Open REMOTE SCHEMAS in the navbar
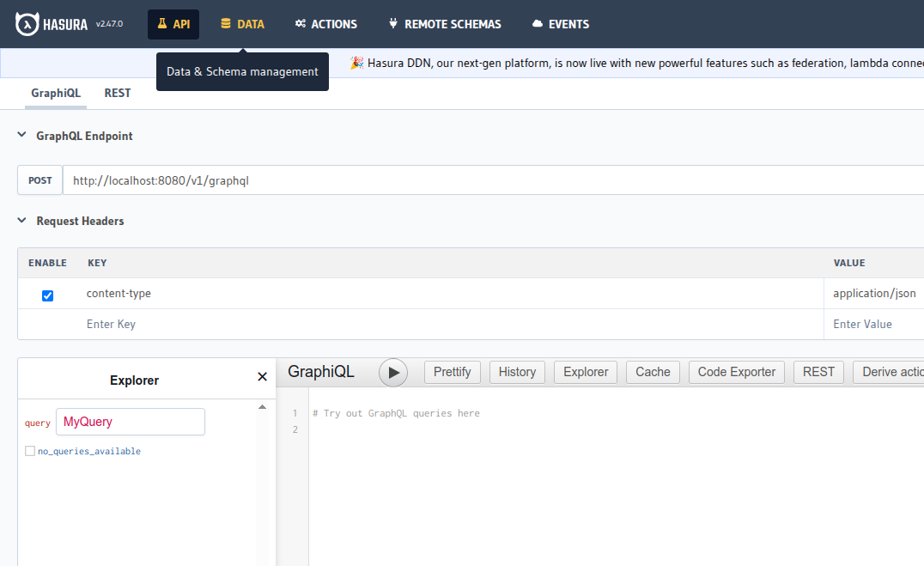The width and height of the screenshot is (924, 566). [445, 24]
